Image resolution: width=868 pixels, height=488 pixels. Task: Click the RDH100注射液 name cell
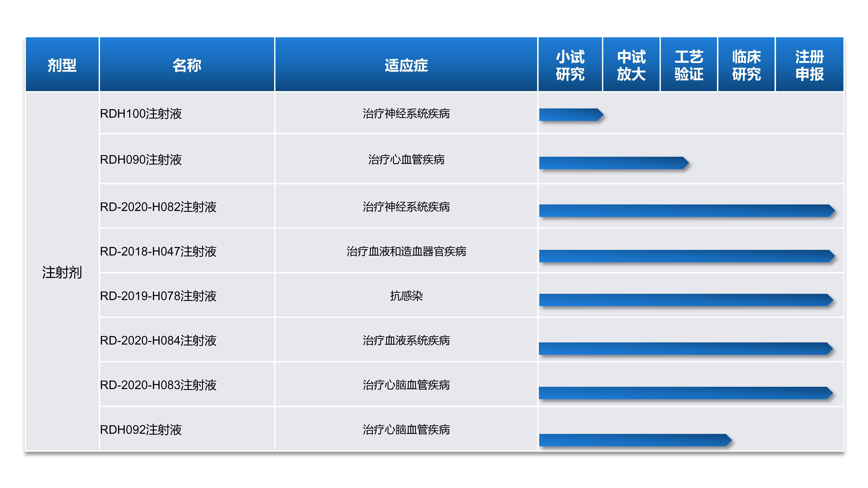coord(141,114)
